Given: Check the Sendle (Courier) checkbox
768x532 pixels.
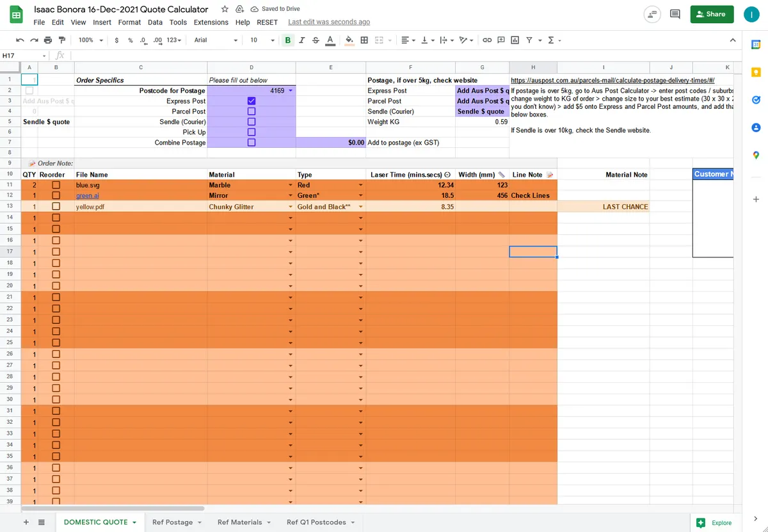Looking at the screenshot, I should (x=251, y=122).
